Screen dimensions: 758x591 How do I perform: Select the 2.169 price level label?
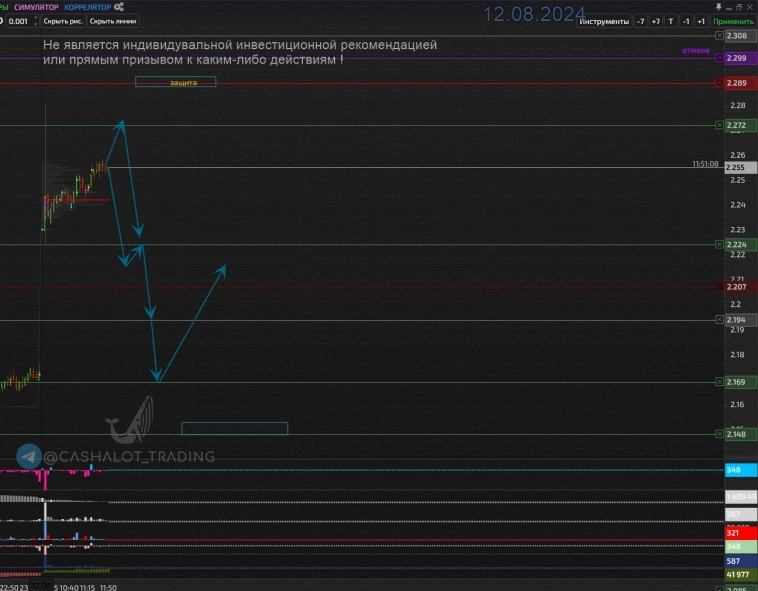[x=741, y=382]
